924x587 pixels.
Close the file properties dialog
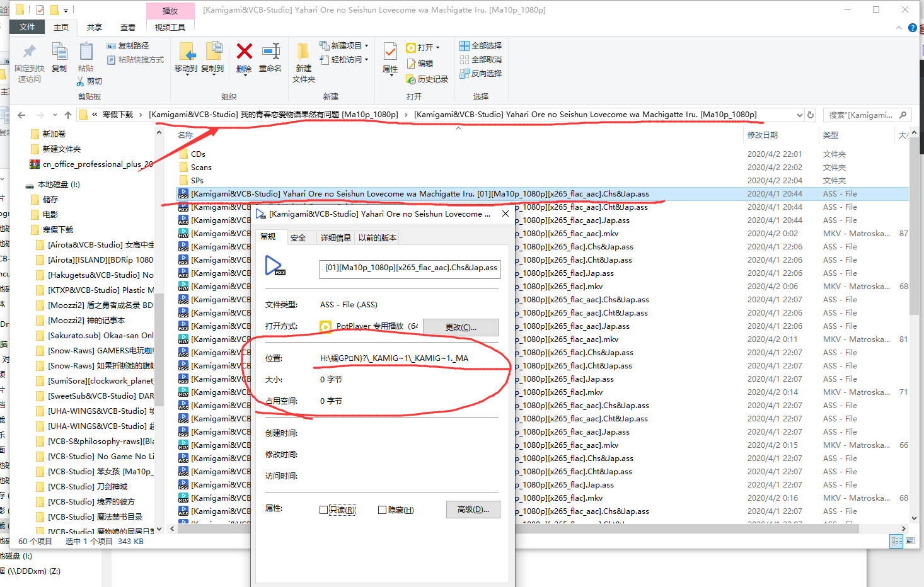pos(505,214)
